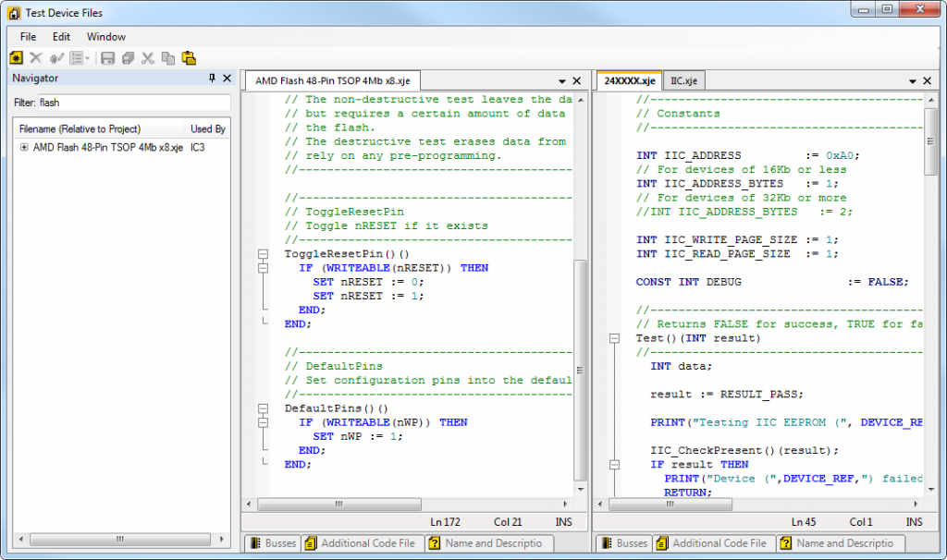Image resolution: width=947 pixels, height=560 pixels.
Task: Click the Delete (X) toolbar icon
Action: coord(35,57)
